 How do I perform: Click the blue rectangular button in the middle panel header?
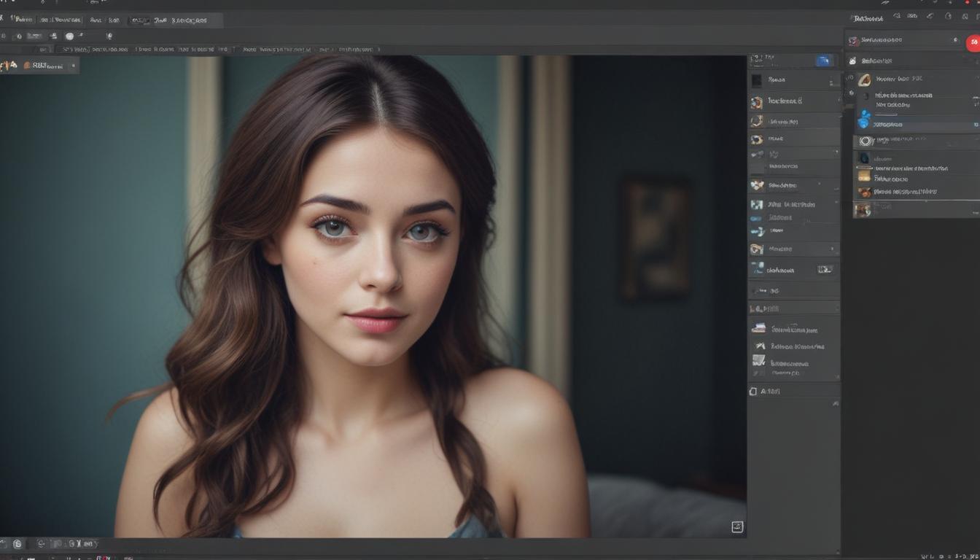tap(824, 61)
